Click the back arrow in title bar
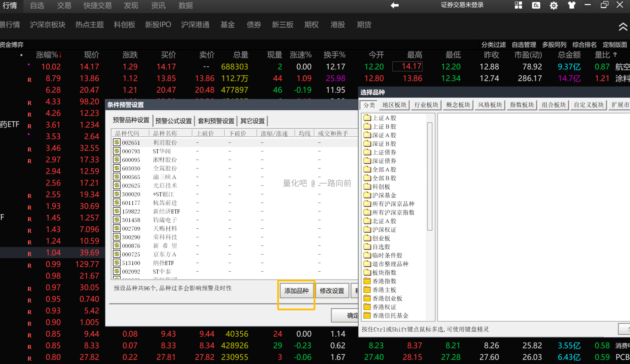The height and width of the screenshot is (364, 630). [x=394, y=5]
